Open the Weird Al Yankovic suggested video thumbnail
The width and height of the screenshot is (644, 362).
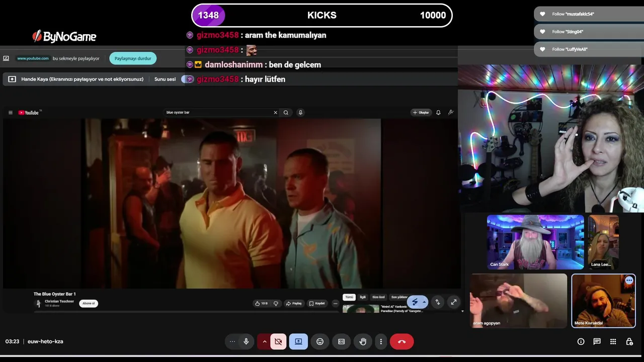tap(361, 309)
